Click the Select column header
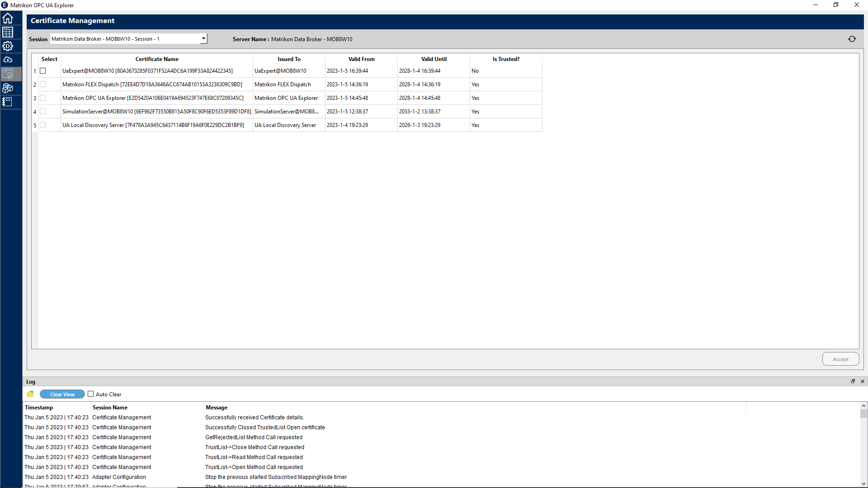The image size is (868, 488). click(49, 59)
